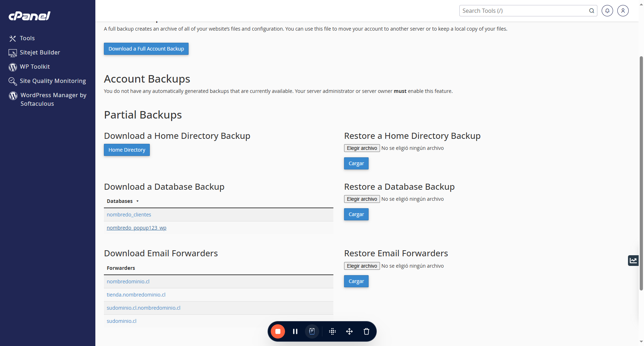644x346 pixels.
Task: Delete recording with trash icon
Action: 366,331
